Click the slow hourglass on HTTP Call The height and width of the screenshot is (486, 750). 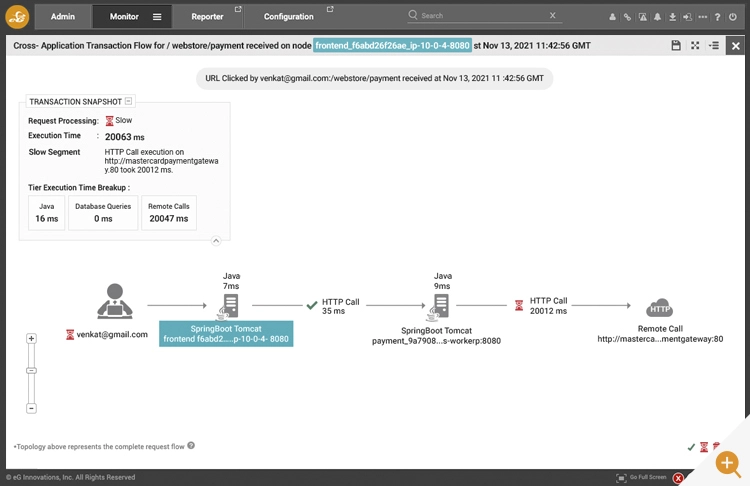coord(519,305)
